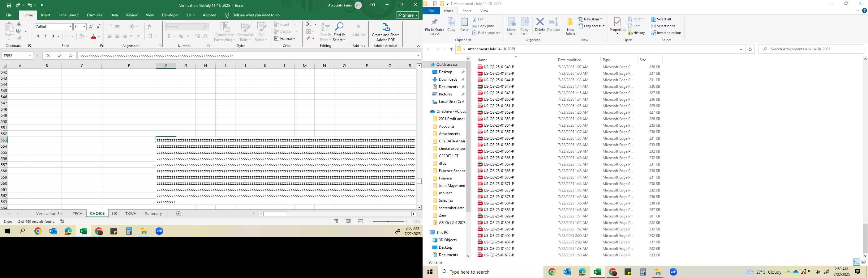This screenshot has height=278, width=868.
Task: Click the Increase Font Size icon
Action: pos(91,27)
